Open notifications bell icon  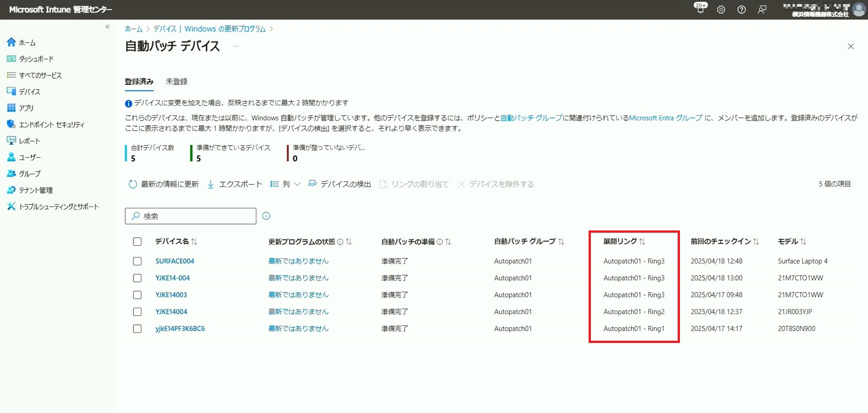[x=700, y=9]
